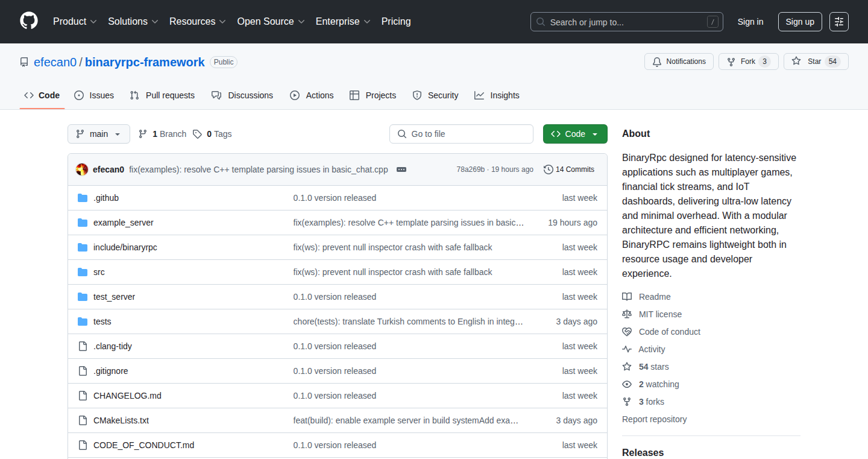
Task: Open the .github folder icon
Action: point(83,198)
